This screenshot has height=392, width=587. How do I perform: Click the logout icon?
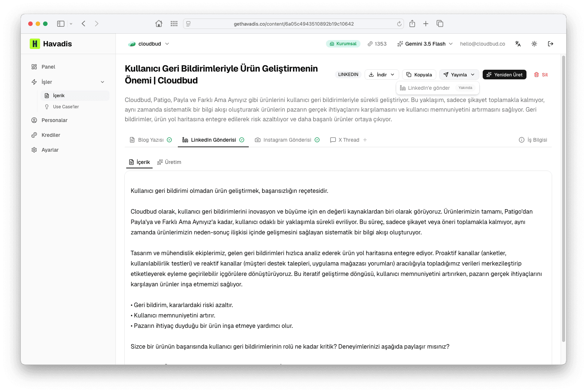[x=551, y=44]
